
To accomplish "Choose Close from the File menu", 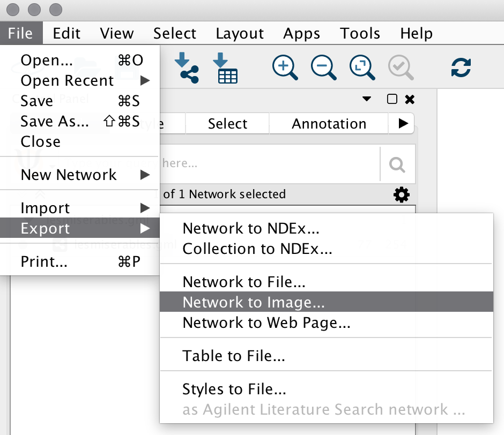I will click(x=80, y=141).
